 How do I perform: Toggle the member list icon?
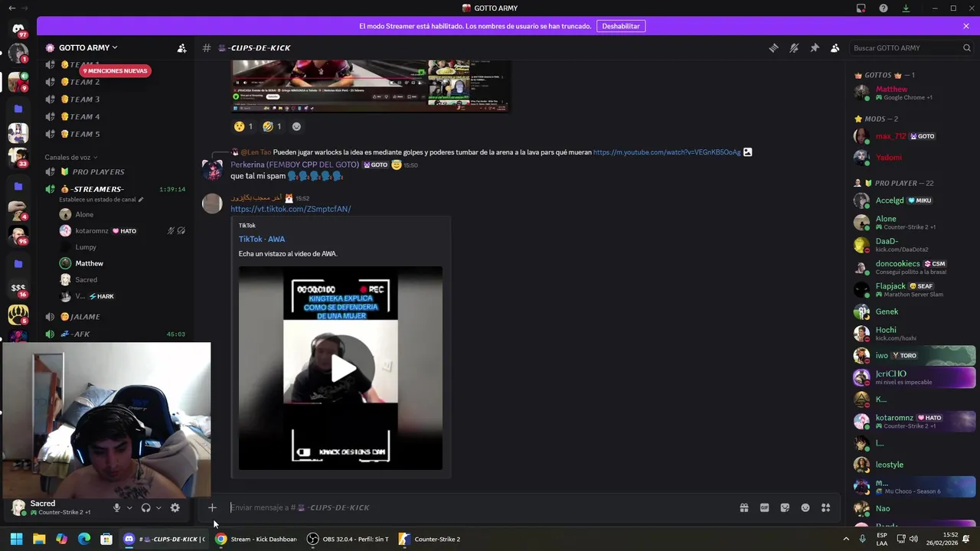pyautogui.click(x=835, y=47)
